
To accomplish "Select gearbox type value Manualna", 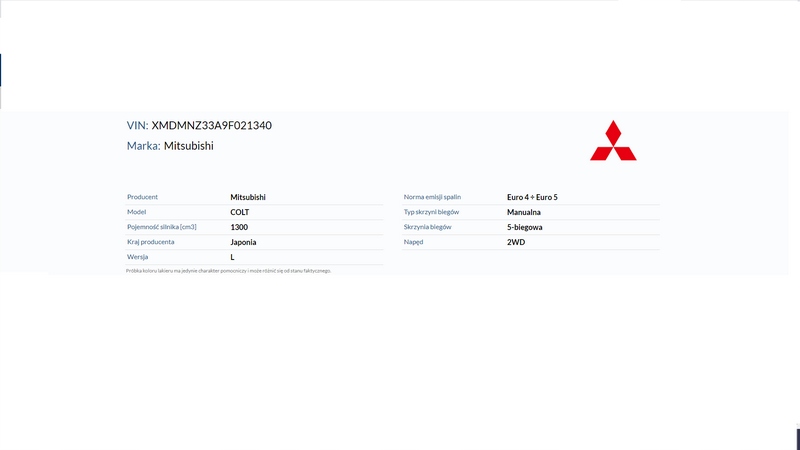I will click(523, 212).
